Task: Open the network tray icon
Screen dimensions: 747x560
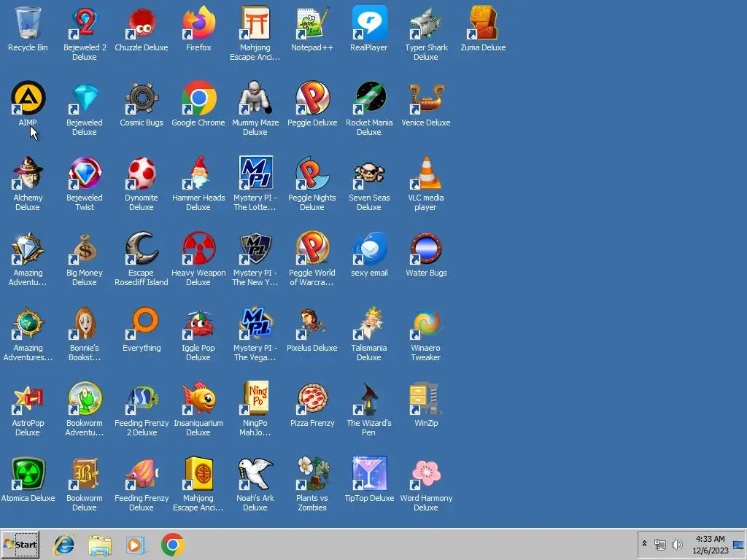Action: pyautogui.click(x=659, y=544)
